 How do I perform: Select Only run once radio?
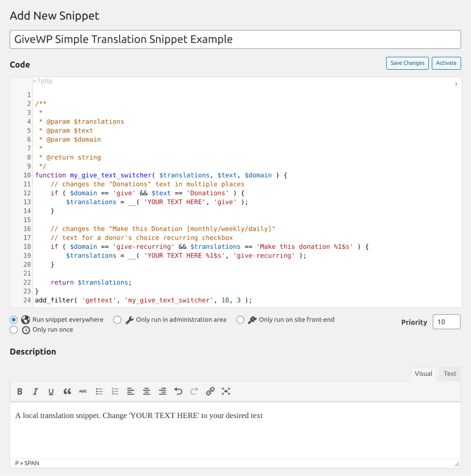(14, 330)
